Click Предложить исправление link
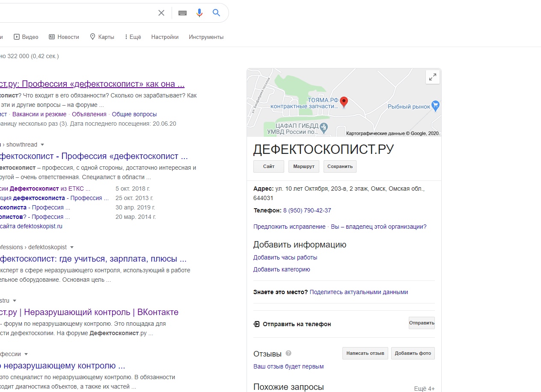Screen dimensions: 541x392 pyautogui.click(x=289, y=227)
